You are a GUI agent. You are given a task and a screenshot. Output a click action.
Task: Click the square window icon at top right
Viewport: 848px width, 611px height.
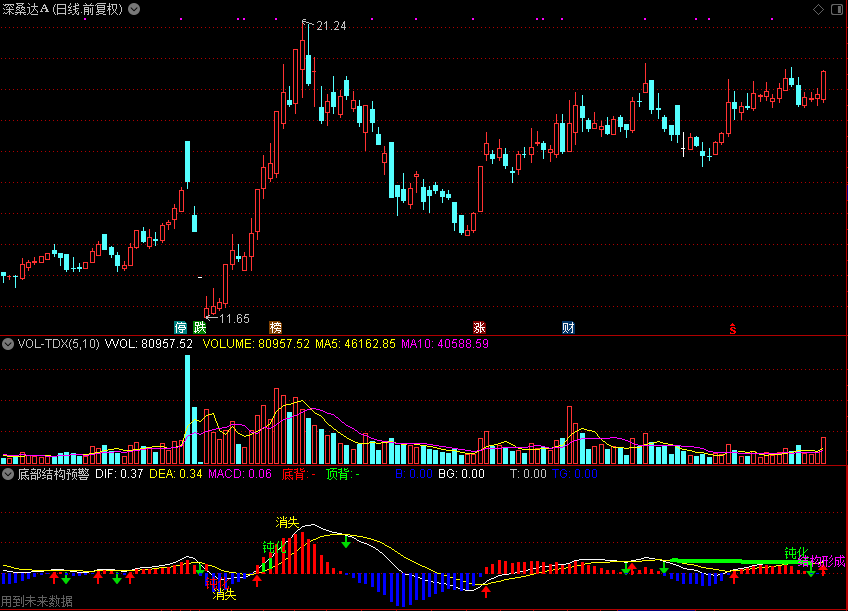click(836, 9)
